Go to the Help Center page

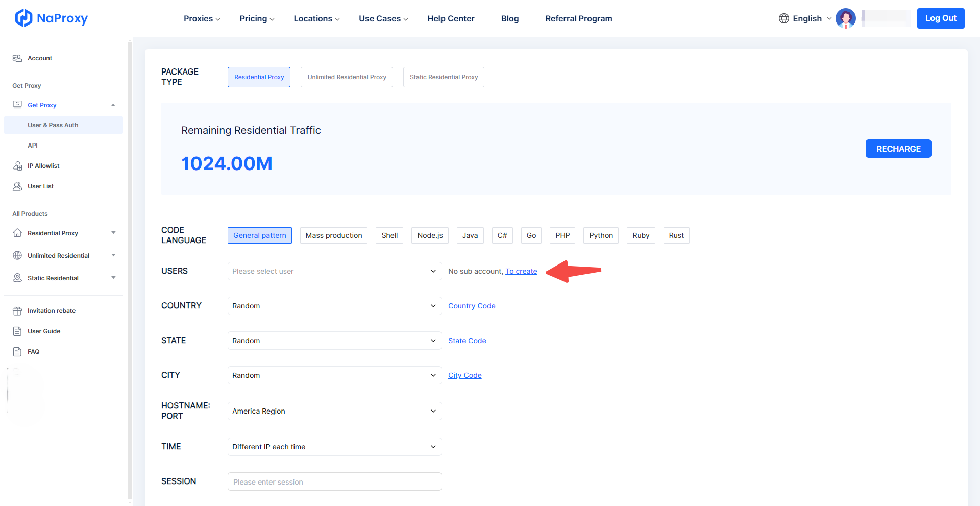pyautogui.click(x=451, y=18)
